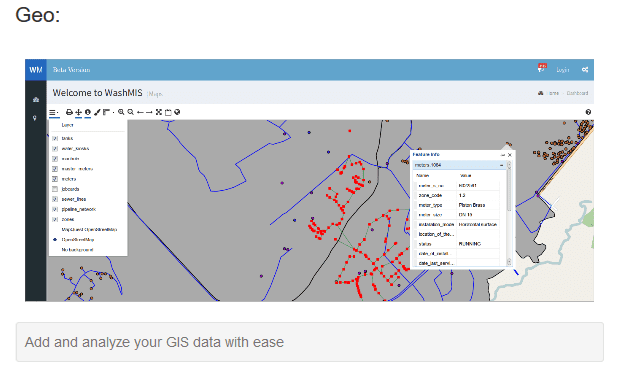Click the Login link
Image resolution: width=618 pixels, height=382 pixels.
point(563,70)
